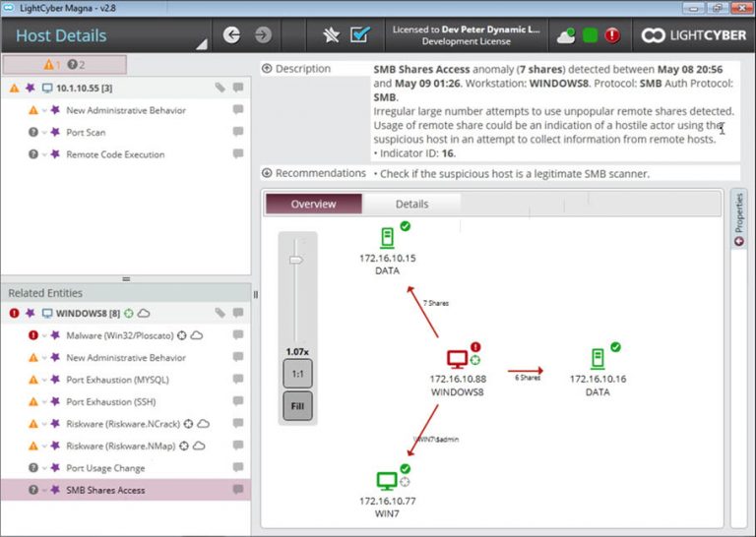This screenshot has height=537, width=756.
Task: Collapse the Recommendations section
Action: click(267, 173)
